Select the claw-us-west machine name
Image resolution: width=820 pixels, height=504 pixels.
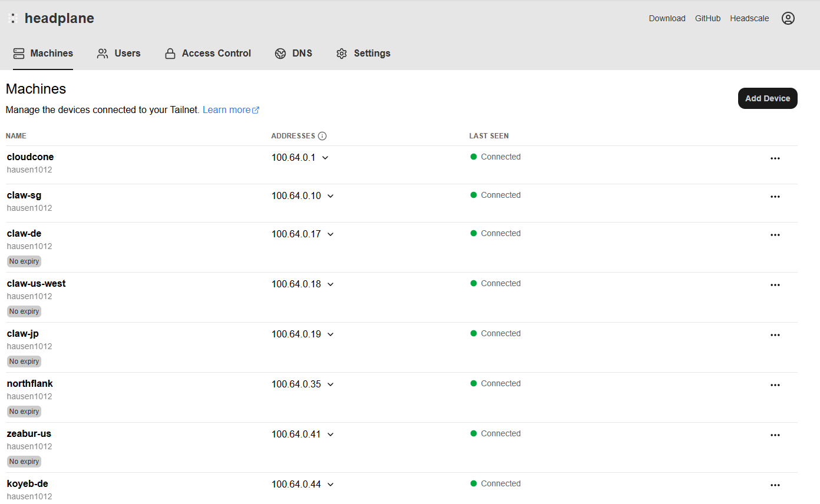point(36,283)
